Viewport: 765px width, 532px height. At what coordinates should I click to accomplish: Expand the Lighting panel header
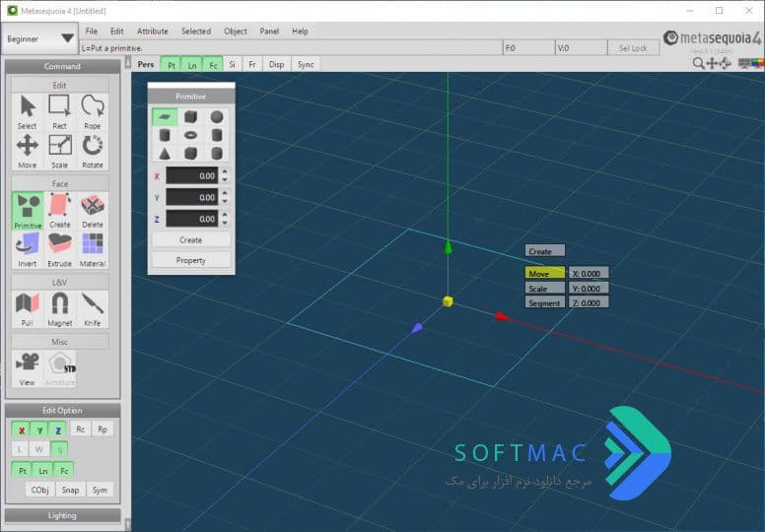point(62,515)
